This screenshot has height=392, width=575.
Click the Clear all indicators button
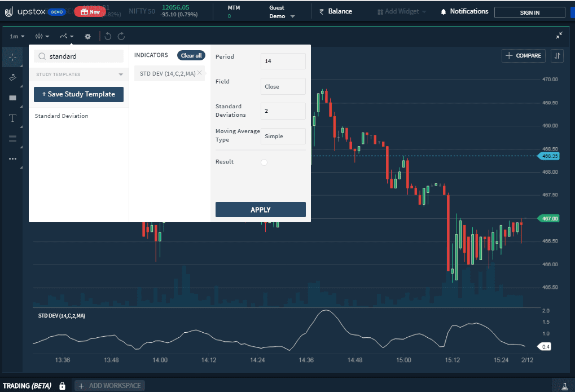click(191, 55)
